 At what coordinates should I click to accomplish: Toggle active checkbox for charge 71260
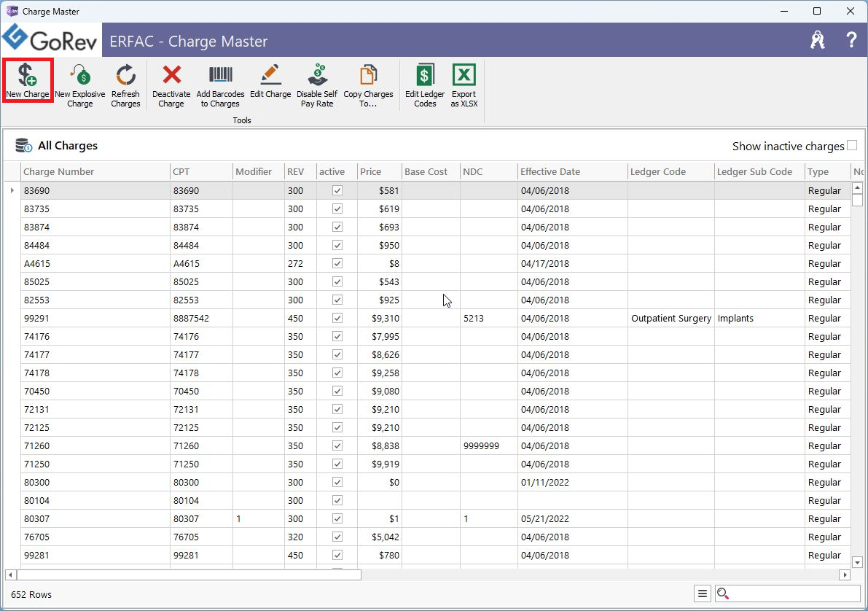(x=337, y=446)
